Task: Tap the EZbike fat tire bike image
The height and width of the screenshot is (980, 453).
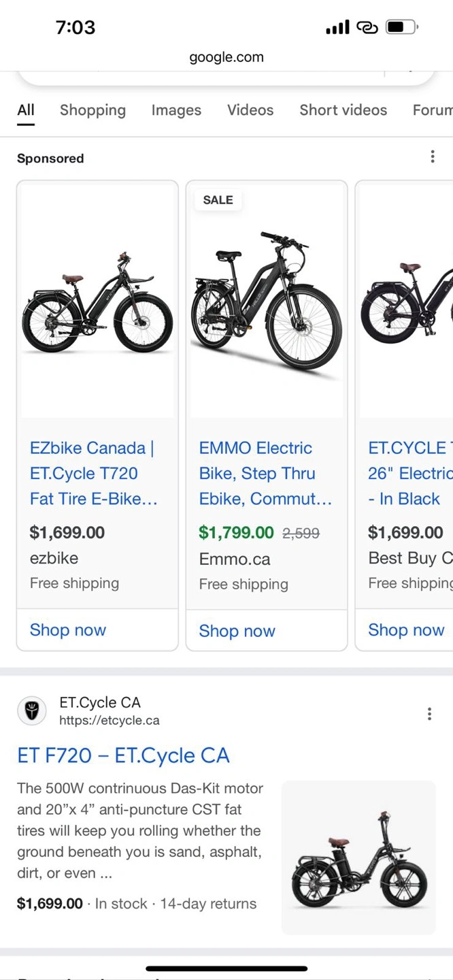Action: tap(97, 303)
